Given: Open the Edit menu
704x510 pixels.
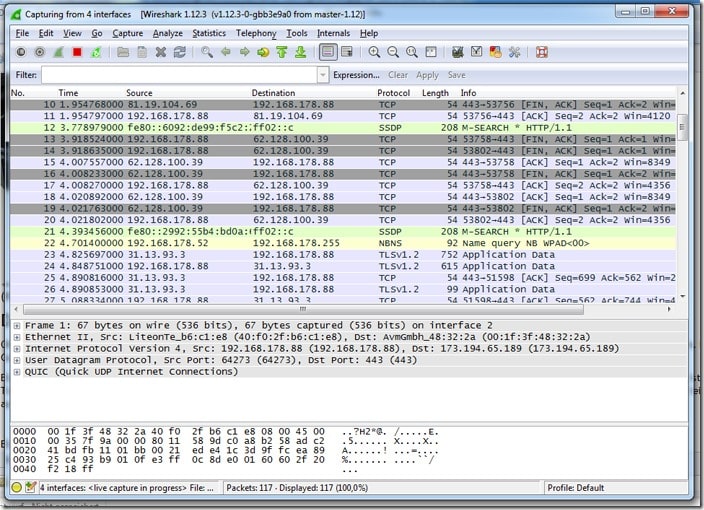Looking at the screenshot, I should 46,33.
